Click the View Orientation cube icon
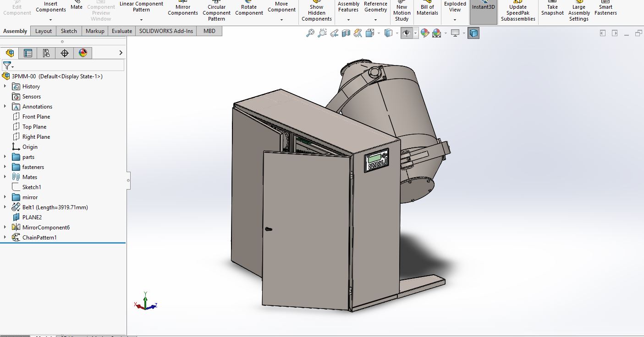 tap(370, 33)
